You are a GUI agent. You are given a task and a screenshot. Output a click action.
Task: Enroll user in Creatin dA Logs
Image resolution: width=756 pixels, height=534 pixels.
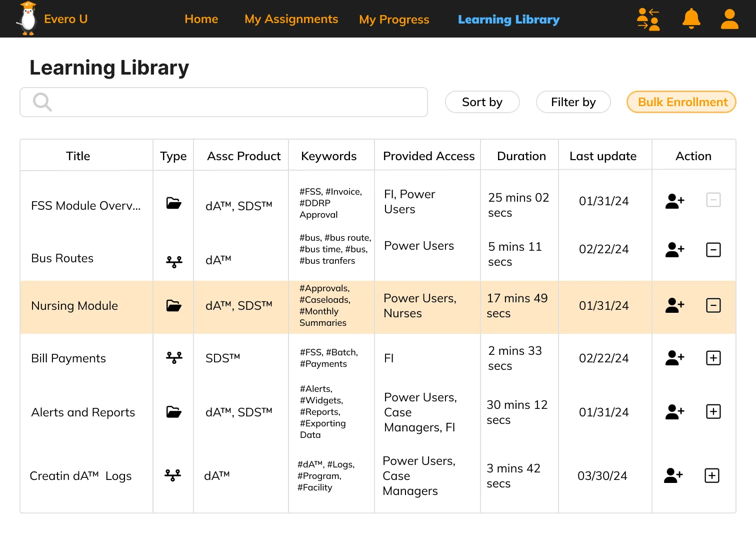click(673, 475)
